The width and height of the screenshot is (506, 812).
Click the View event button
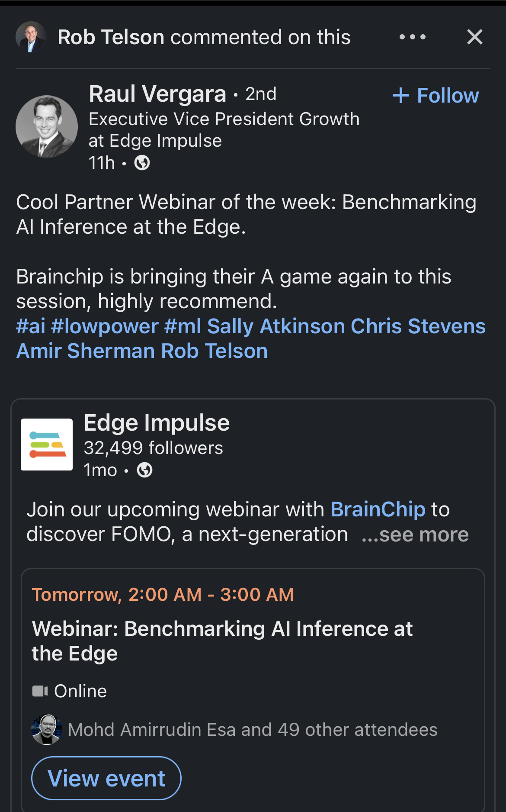click(x=106, y=778)
